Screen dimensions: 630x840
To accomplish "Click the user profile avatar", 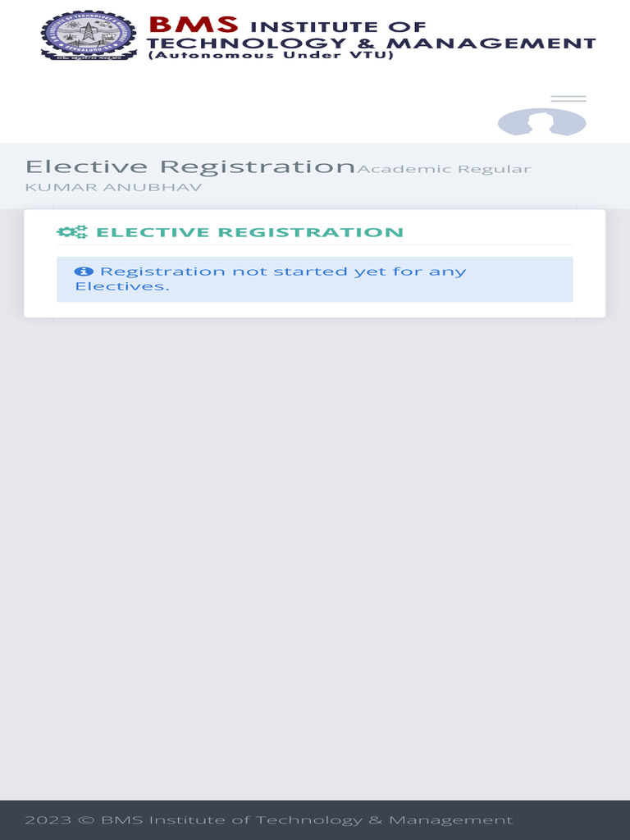I will tap(541, 123).
